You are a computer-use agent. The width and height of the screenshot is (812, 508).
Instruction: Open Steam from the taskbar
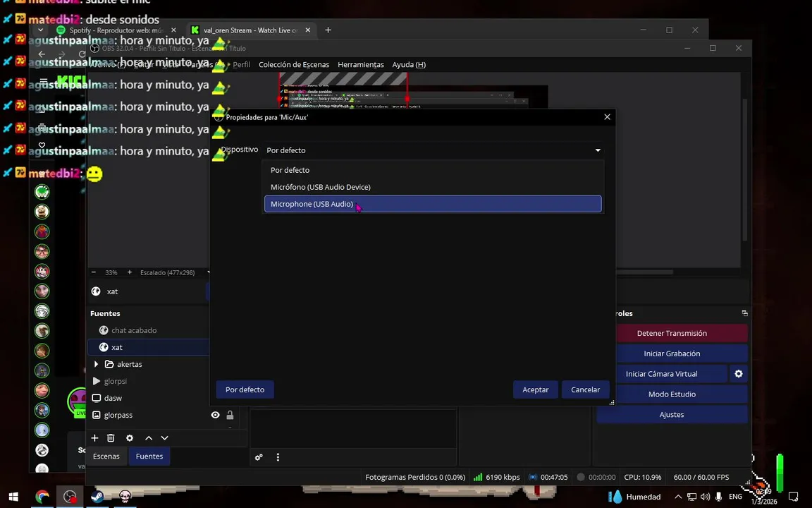[x=97, y=497]
